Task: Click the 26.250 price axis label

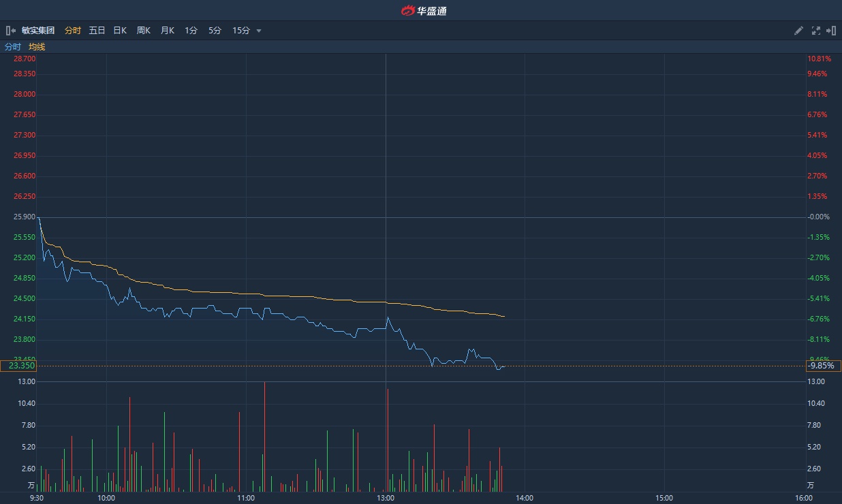Action: click(25, 196)
